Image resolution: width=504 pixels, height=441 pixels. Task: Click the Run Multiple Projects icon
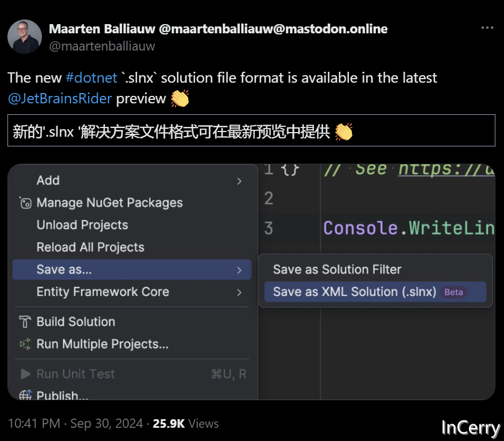pyautogui.click(x=25, y=344)
